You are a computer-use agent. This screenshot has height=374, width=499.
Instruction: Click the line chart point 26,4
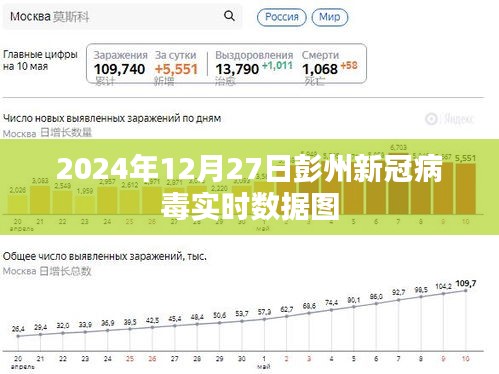click(18, 336)
